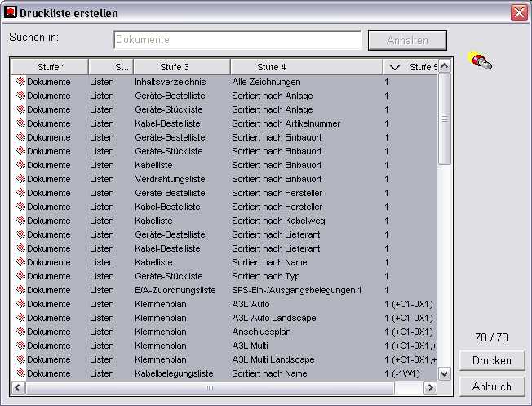
Task: Select the A3L Auto cell
Action: (250, 304)
